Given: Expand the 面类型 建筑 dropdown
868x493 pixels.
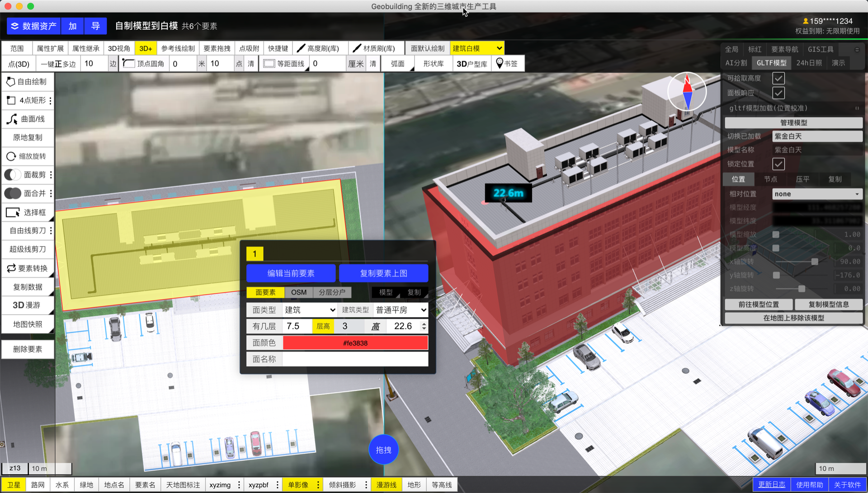Looking at the screenshot, I should click(310, 310).
